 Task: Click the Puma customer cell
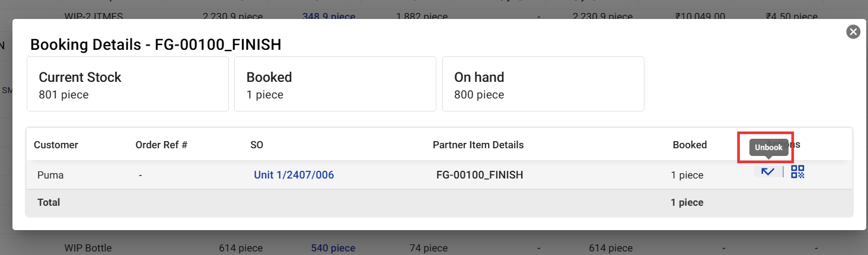pos(50,175)
